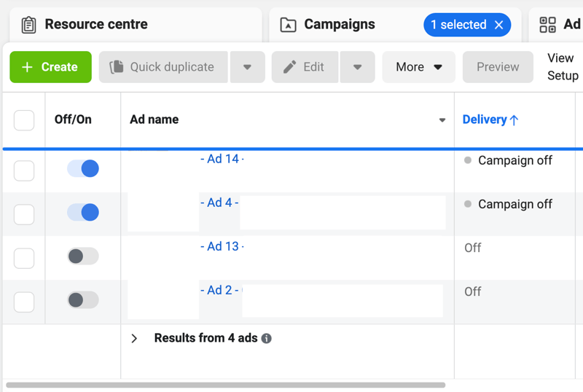Image resolution: width=583 pixels, height=392 pixels.
Task: Open the More dropdown menu
Action: coord(419,67)
